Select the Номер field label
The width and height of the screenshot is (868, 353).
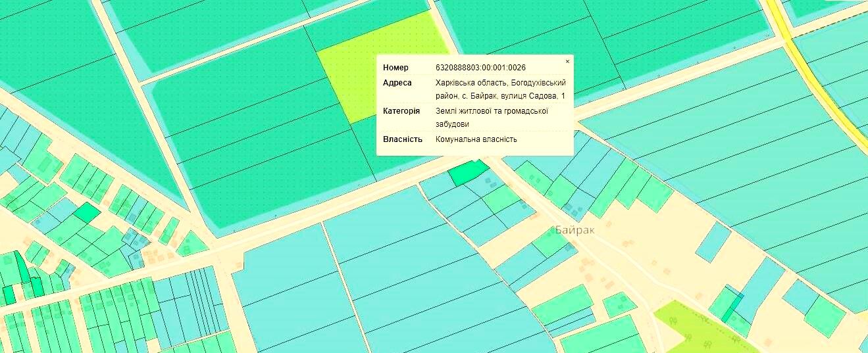coord(396,68)
